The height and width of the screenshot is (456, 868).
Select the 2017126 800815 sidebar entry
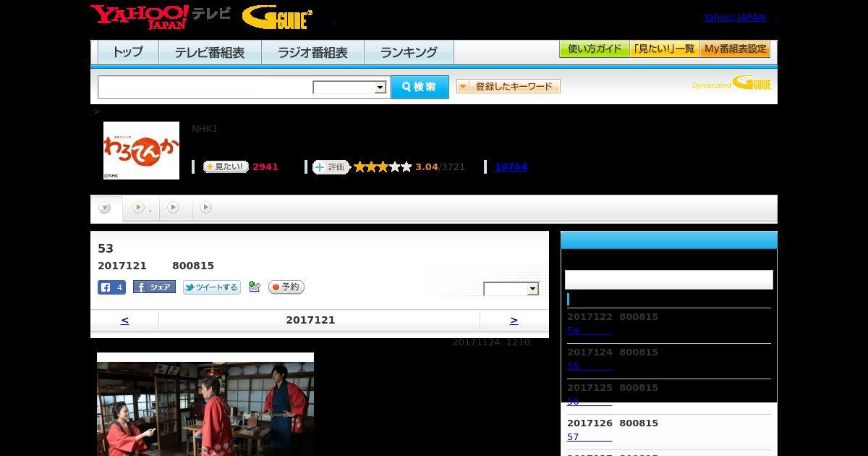(613, 423)
